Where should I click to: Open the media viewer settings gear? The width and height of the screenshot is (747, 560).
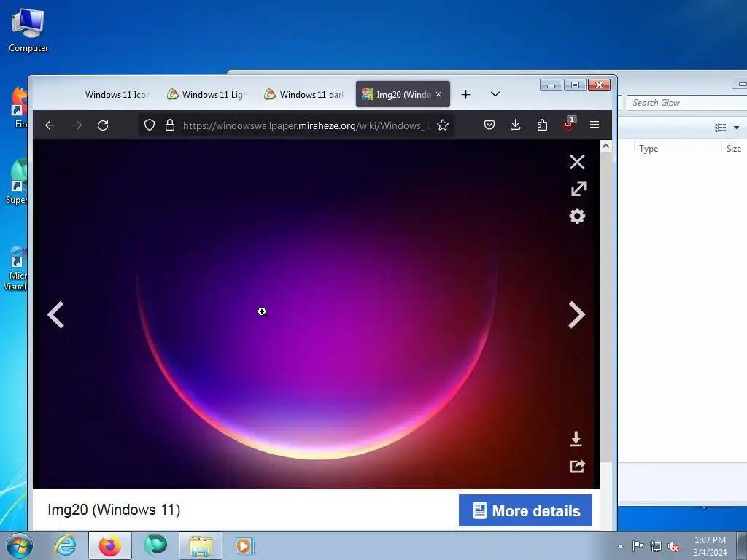tap(577, 216)
